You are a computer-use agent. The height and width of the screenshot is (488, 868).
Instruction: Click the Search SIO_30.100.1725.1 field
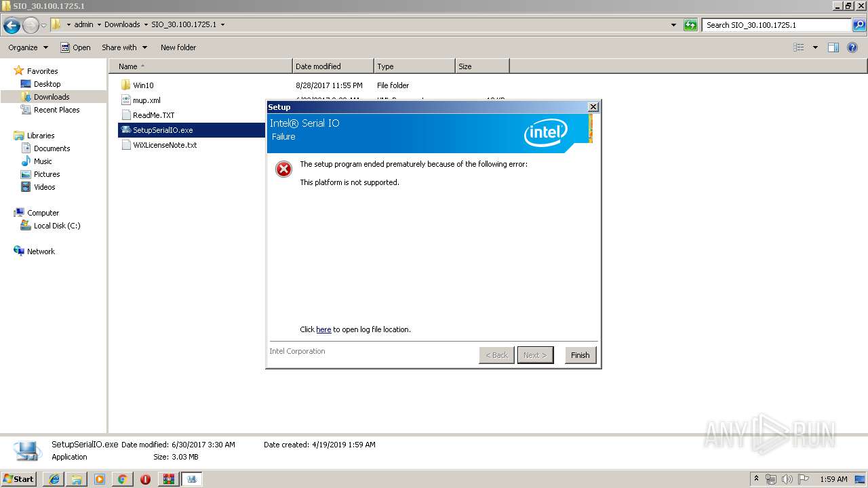click(776, 25)
